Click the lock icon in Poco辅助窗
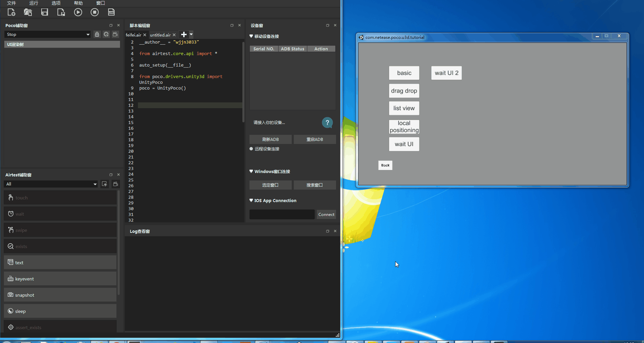Viewport: 644px width, 343px height. click(x=97, y=34)
